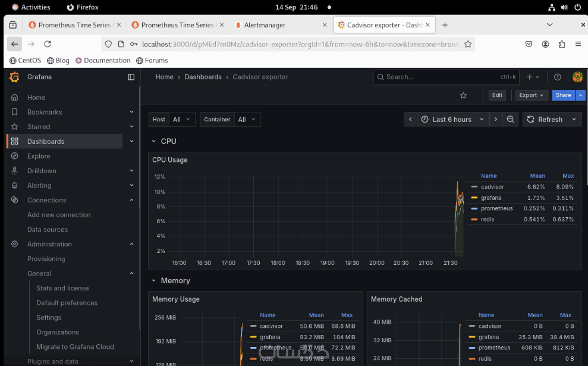588x366 pixels.
Task: Toggle prometheus series in Memory Cached legend
Action: [494, 348]
